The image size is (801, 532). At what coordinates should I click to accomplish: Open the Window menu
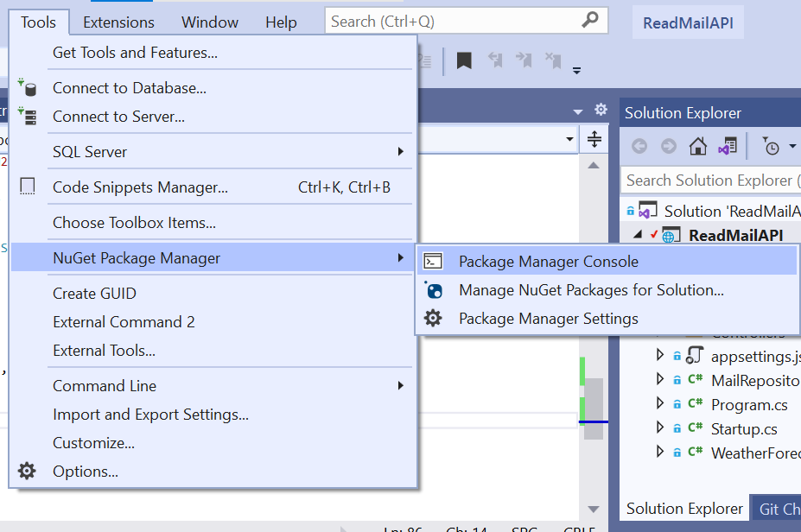coord(209,22)
